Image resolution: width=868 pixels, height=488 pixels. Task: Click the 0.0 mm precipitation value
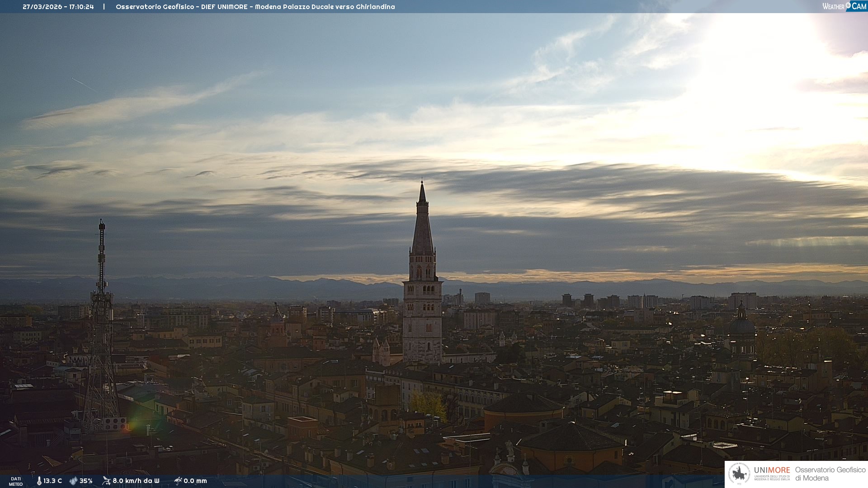pos(195,481)
